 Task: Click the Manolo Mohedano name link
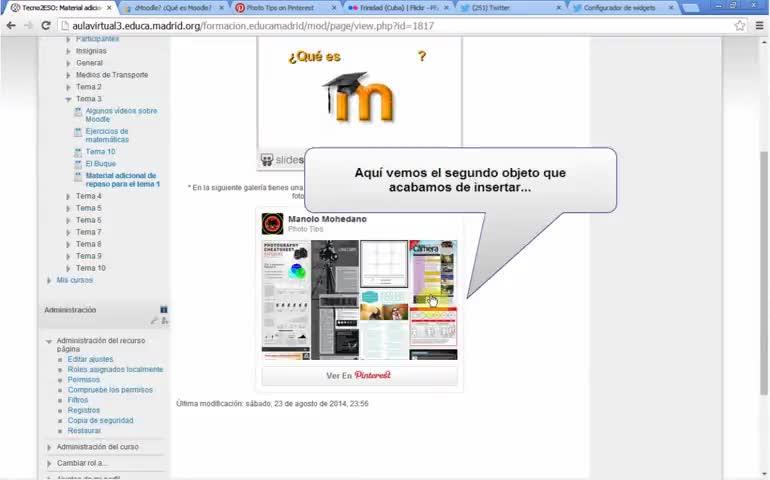click(327, 219)
